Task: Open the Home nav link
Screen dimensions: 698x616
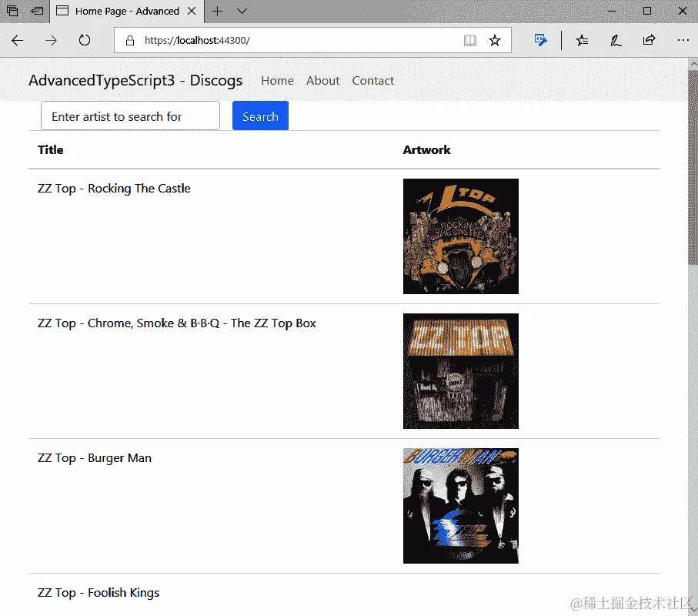Action: 277,81
